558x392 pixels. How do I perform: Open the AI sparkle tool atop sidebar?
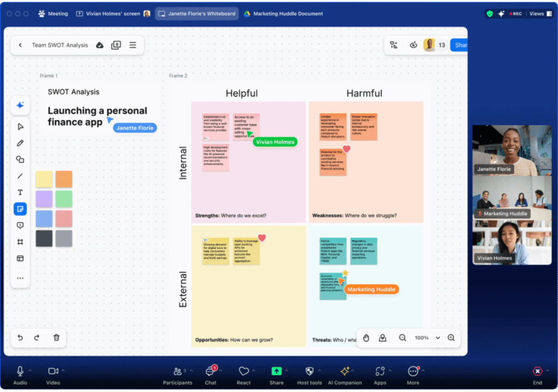coord(20,105)
